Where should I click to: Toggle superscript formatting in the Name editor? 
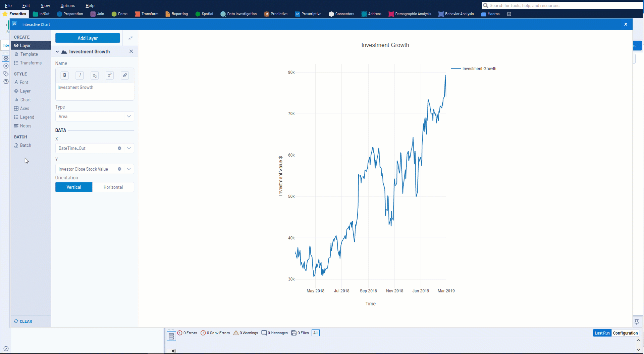click(110, 75)
